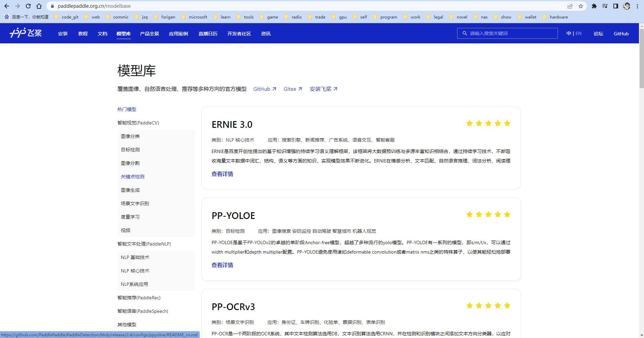Open the radio bookmark folder
The height and width of the screenshot is (338, 644).
(x=293, y=17)
